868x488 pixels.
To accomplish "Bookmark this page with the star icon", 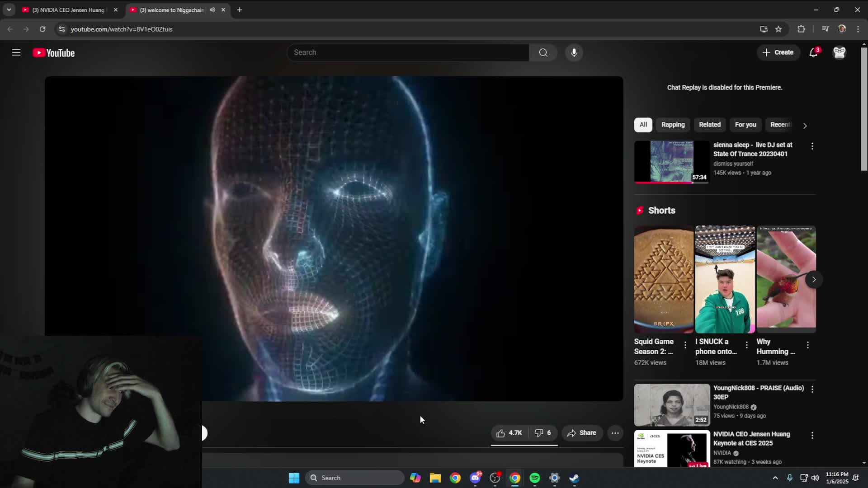I will point(778,29).
